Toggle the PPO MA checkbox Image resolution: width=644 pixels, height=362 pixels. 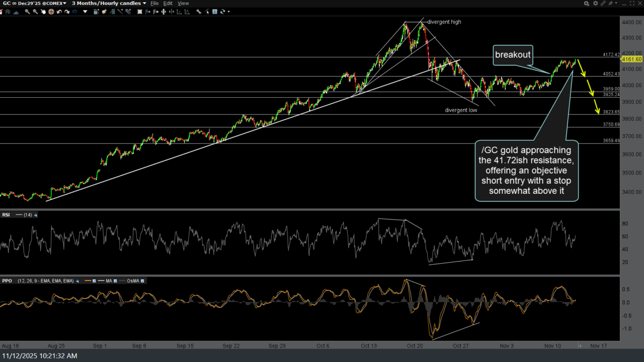click(116, 280)
